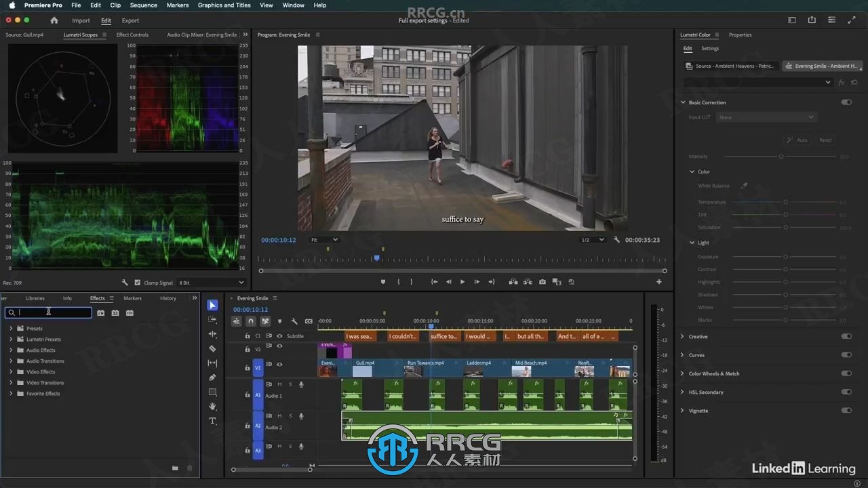Select the Slip tool
The width and height of the screenshot is (868, 488).
point(212,363)
